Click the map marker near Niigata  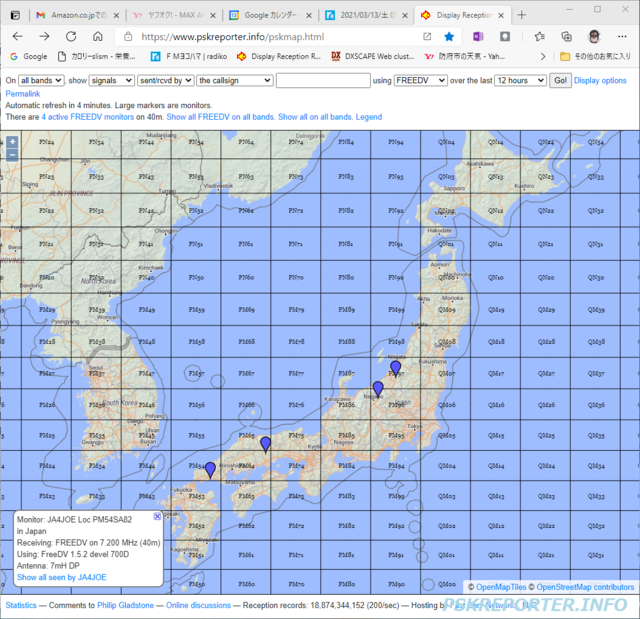[395, 368]
